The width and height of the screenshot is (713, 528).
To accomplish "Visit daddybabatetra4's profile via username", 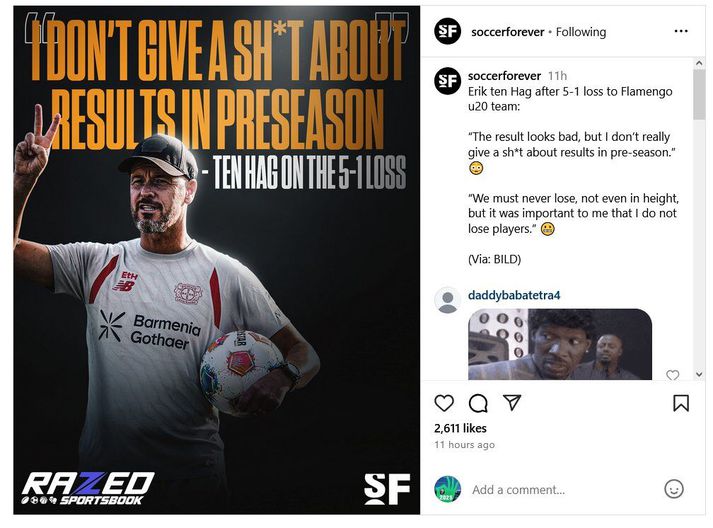I will [x=514, y=295].
